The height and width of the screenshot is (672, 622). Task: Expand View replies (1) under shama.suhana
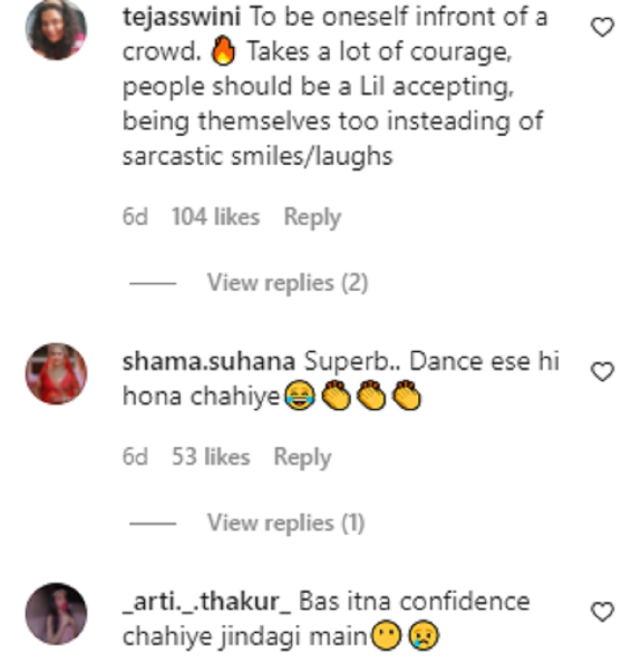[286, 523]
